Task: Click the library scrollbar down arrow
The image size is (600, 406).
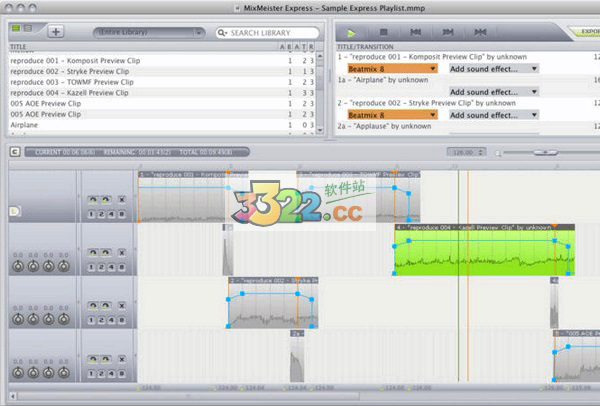Action: coord(320,130)
